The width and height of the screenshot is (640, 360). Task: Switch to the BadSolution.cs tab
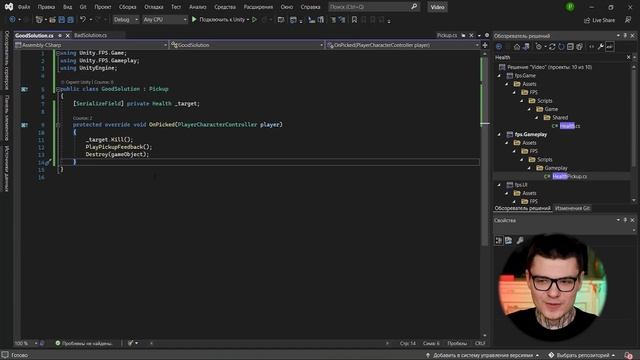91,36
